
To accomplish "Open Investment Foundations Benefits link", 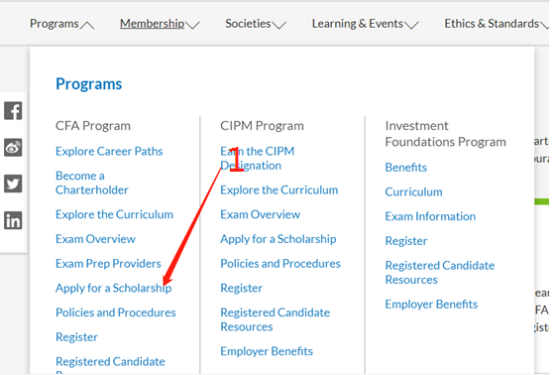I will pyautogui.click(x=406, y=167).
